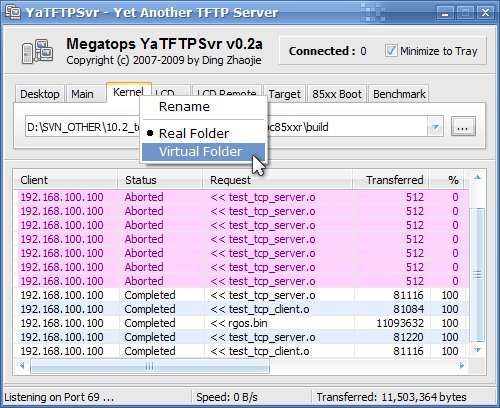Click the browse folder '...' button
Viewport: 500px width, 408px height.
463,126
